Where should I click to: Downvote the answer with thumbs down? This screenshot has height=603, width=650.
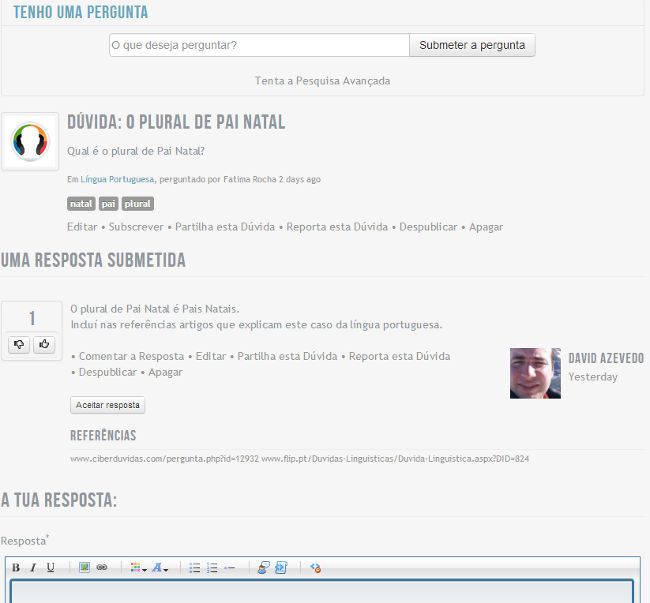[x=19, y=344]
